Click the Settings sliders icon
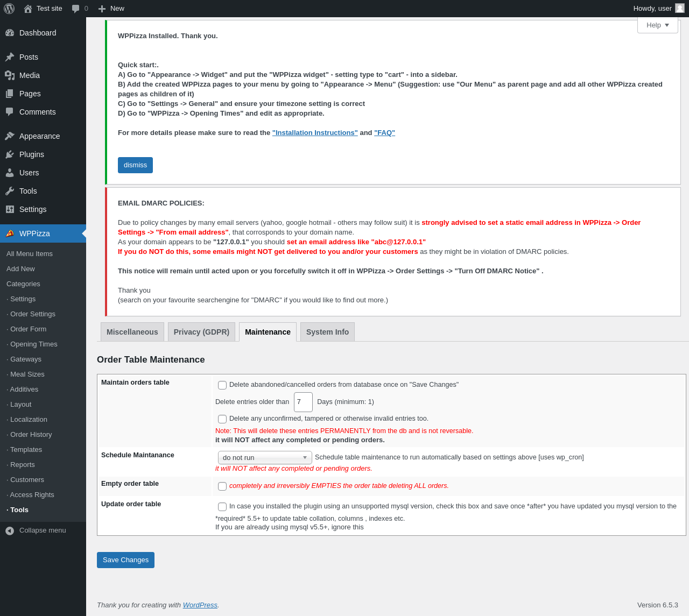Viewport: 689px width, 616px height. (10, 209)
